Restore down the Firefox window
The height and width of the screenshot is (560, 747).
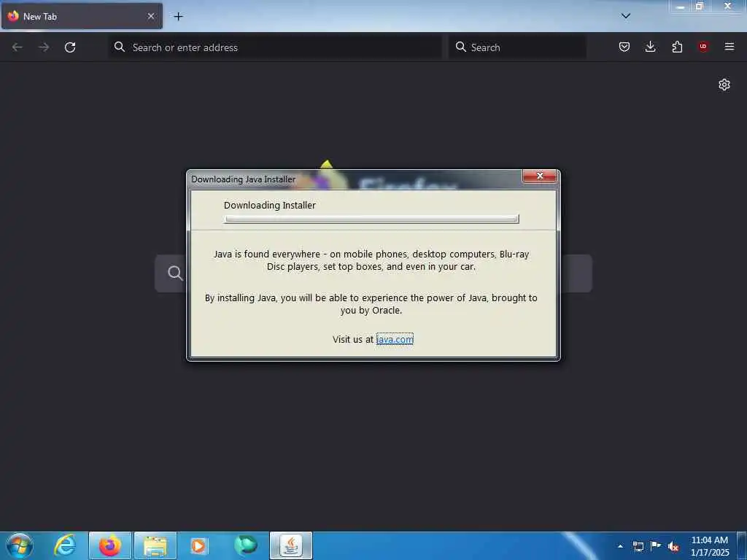[700, 6]
